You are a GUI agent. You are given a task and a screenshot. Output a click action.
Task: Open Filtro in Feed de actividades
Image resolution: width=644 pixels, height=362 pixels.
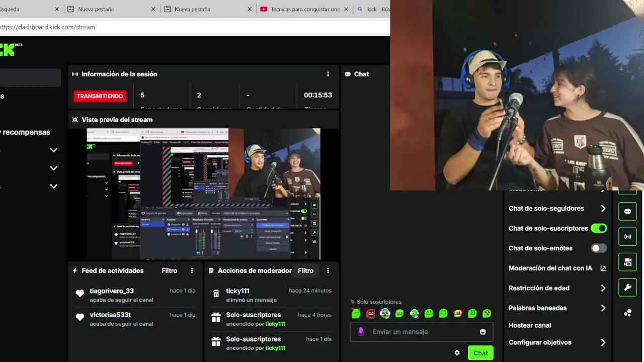pos(170,270)
